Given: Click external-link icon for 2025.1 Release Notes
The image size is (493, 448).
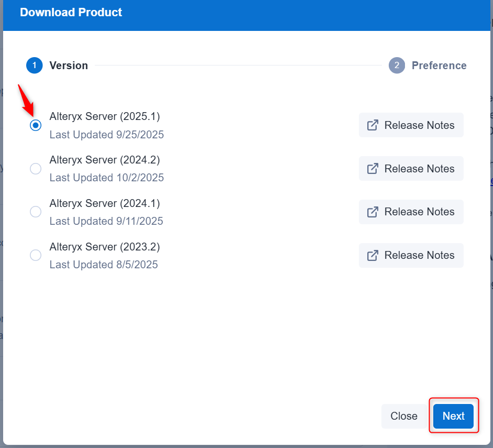Looking at the screenshot, I should click(373, 125).
